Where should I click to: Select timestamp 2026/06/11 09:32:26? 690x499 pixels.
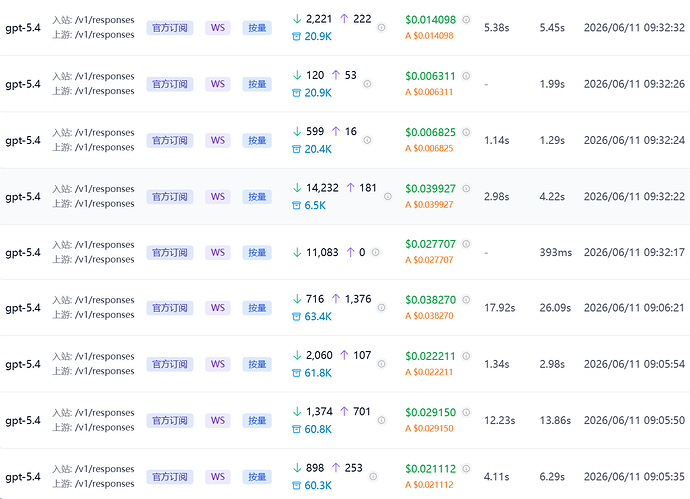click(634, 84)
